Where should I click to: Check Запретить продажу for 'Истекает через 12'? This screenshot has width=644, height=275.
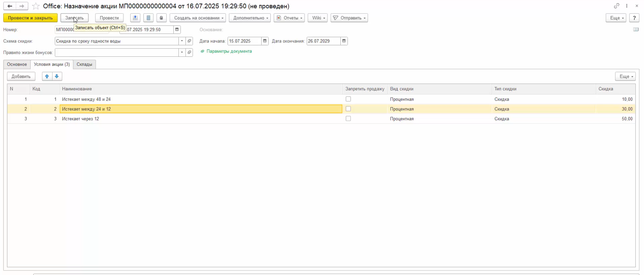coord(348,119)
